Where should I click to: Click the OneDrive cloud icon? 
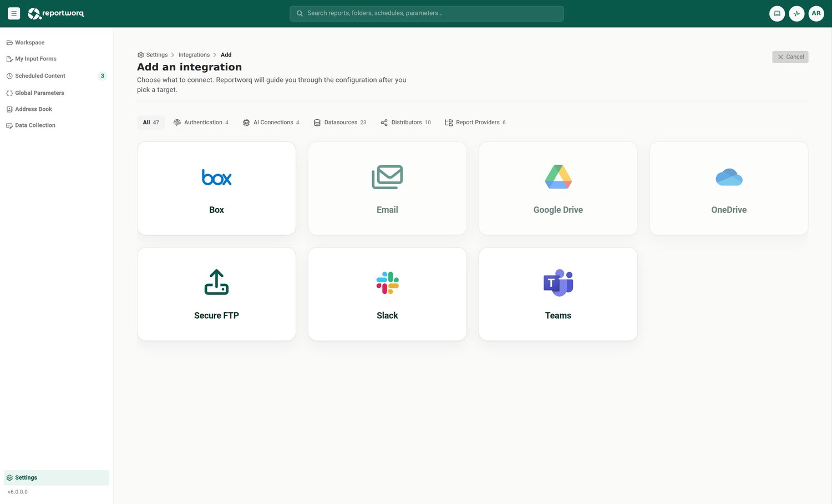pos(729,177)
